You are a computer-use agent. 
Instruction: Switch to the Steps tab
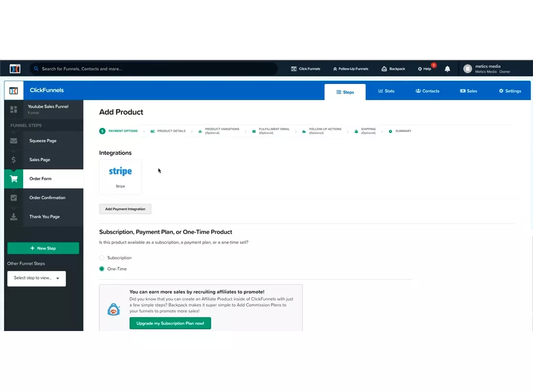click(x=345, y=92)
